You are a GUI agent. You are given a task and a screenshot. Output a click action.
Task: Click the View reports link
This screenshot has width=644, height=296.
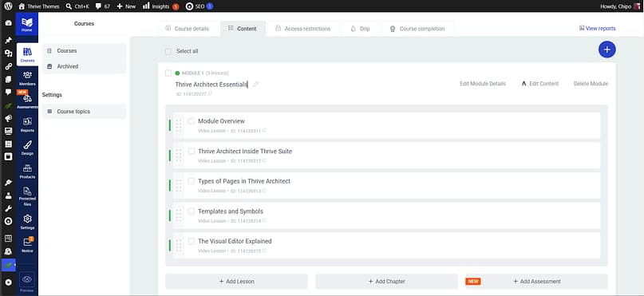(x=597, y=29)
